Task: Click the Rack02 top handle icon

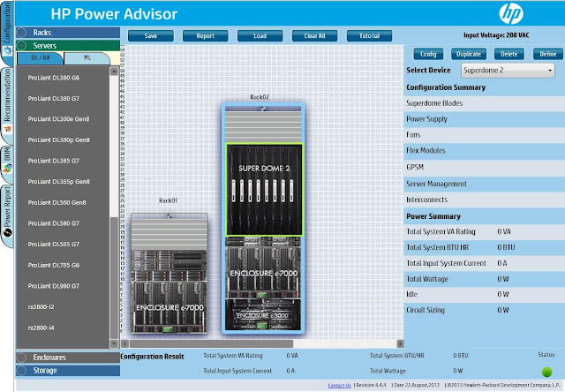Action: coord(263,109)
